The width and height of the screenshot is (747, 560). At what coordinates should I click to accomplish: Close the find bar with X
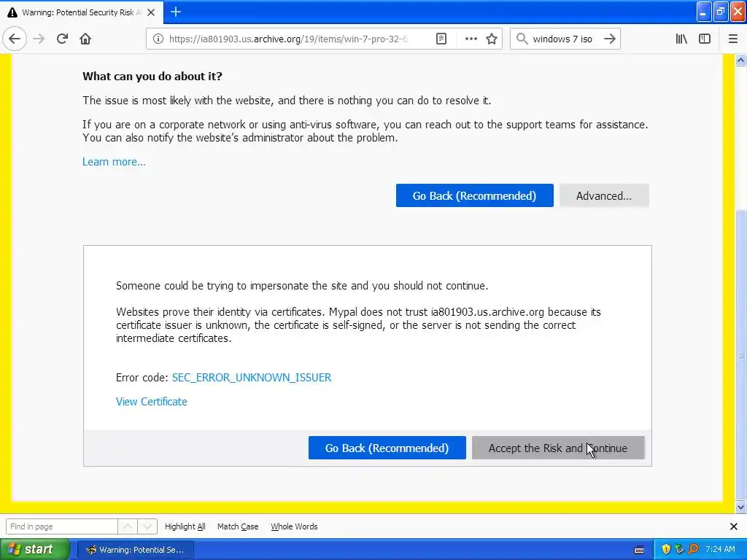coord(734,526)
